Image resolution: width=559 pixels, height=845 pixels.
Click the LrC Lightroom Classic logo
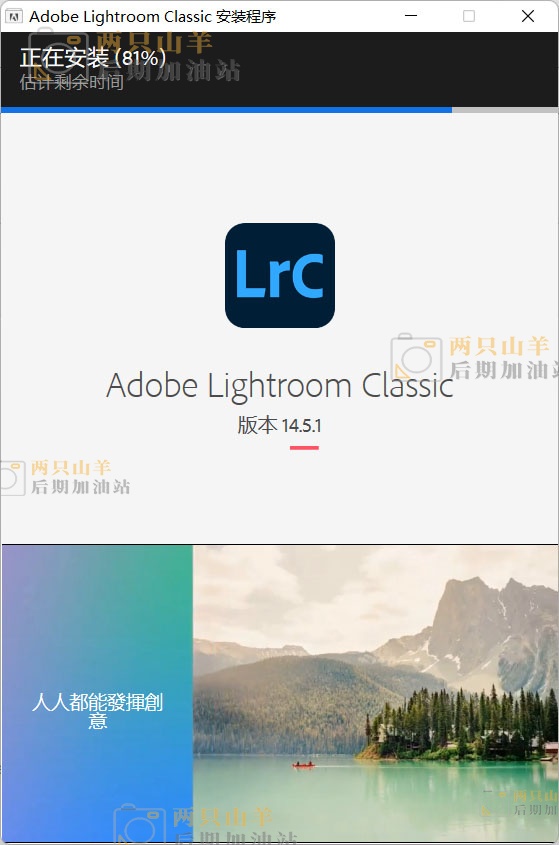[280, 275]
